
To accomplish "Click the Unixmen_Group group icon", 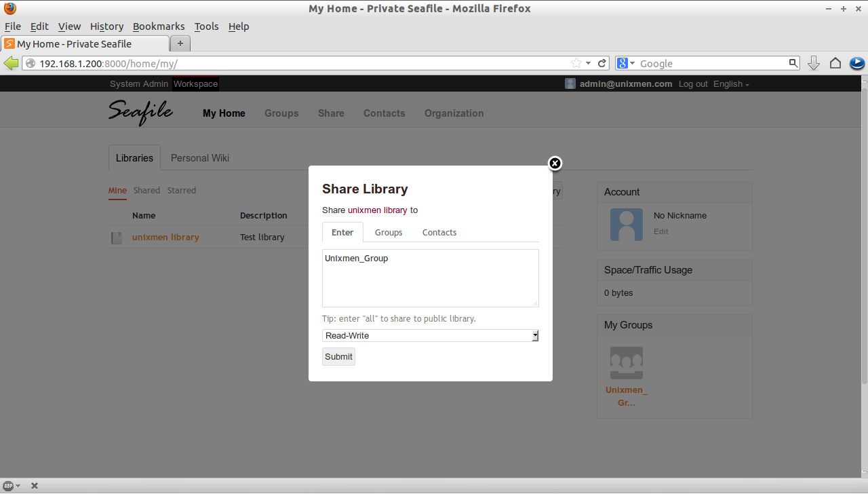I will (627, 364).
